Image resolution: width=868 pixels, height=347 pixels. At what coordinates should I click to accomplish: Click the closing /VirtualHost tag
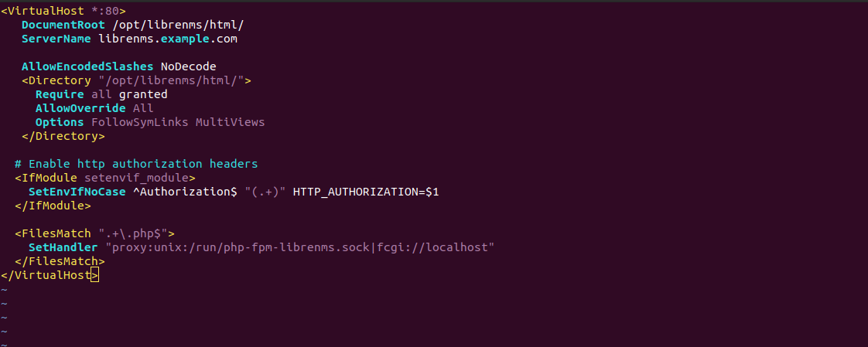pyautogui.click(x=50, y=274)
